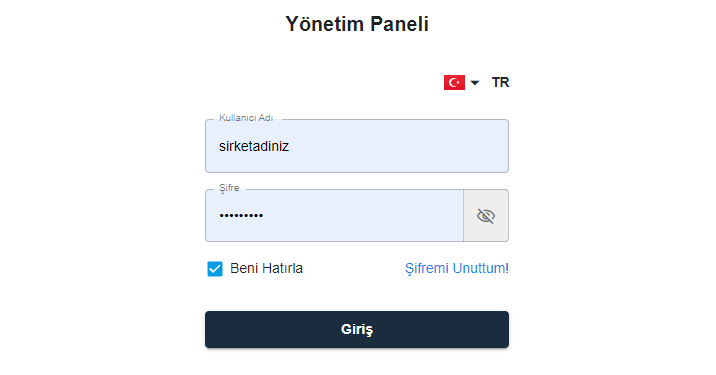This screenshot has width=716, height=375.
Task: Click the masked password dots
Action: pos(241,216)
